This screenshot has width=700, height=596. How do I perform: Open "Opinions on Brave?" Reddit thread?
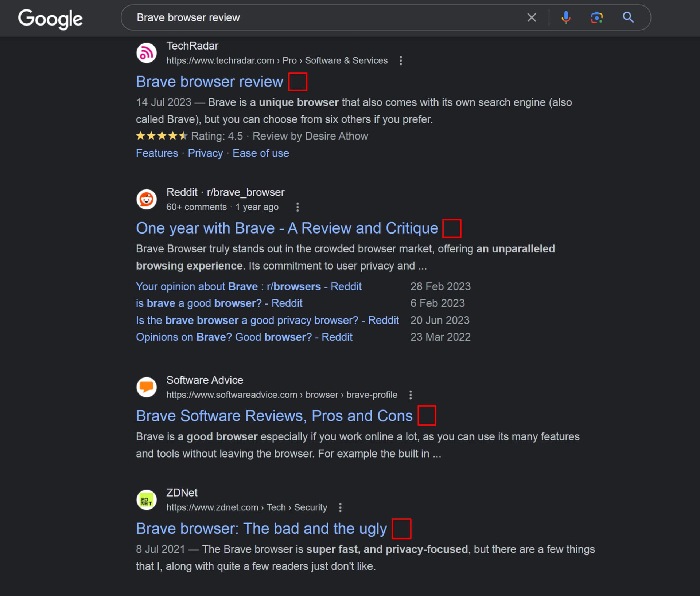tap(244, 337)
